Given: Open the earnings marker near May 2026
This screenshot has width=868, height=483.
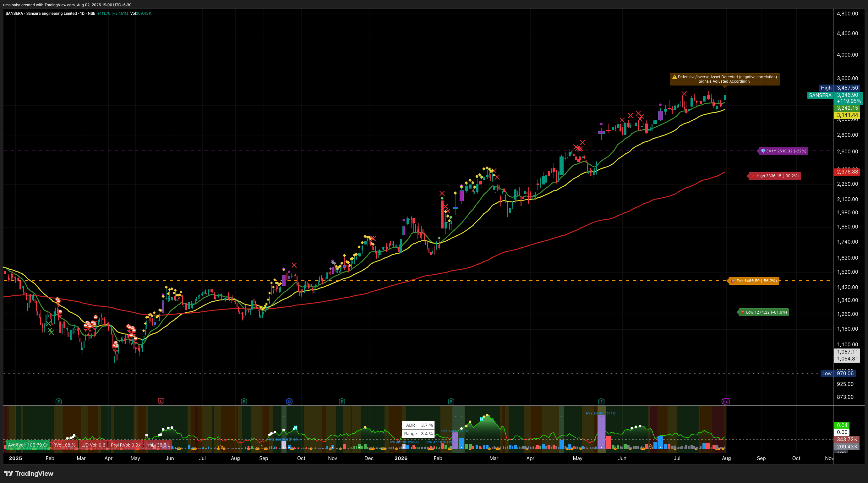Looking at the screenshot, I should click(601, 401).
